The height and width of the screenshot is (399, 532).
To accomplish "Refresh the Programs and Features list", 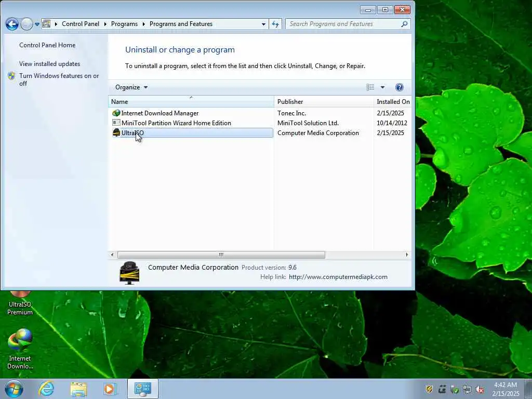I will pos(275,24).
